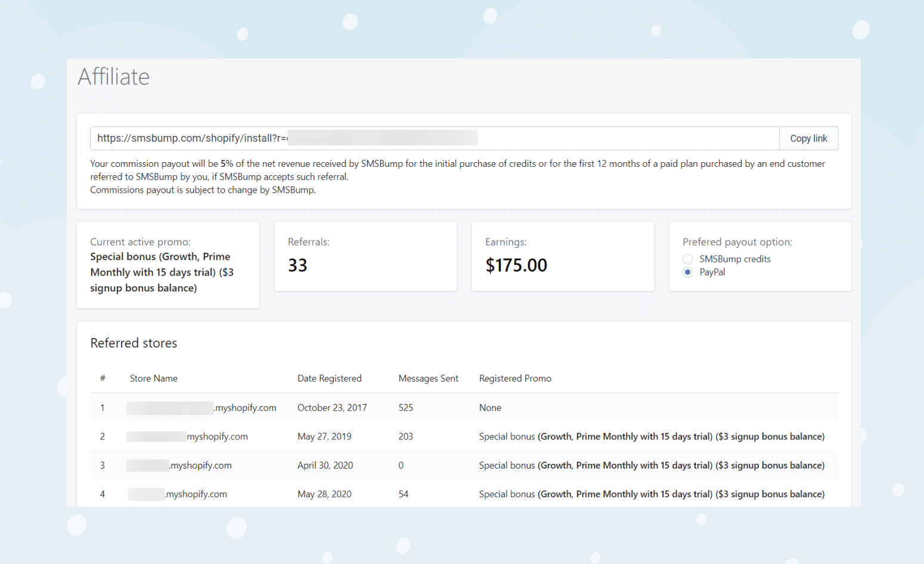
Task: Click the Referred stores heading
Action: point(134,343)
